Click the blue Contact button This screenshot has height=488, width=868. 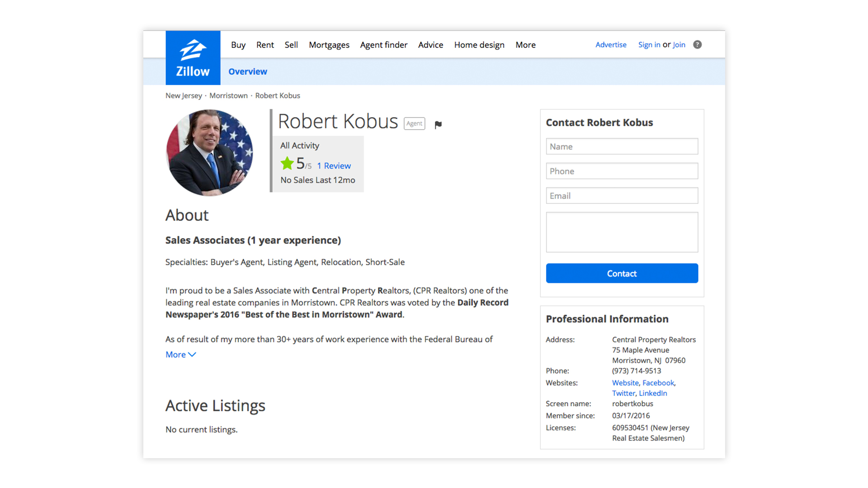click(x=622, y=273)
